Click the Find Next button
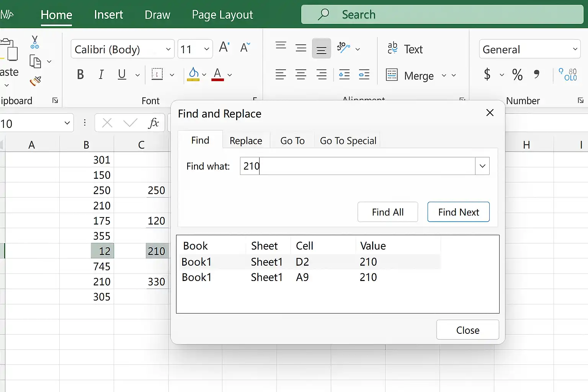588x392 pixels. click(x=459, y=212)
